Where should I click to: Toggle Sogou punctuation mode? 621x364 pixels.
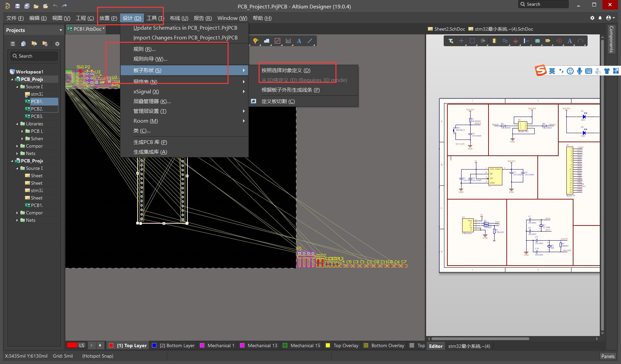[561, 71]
